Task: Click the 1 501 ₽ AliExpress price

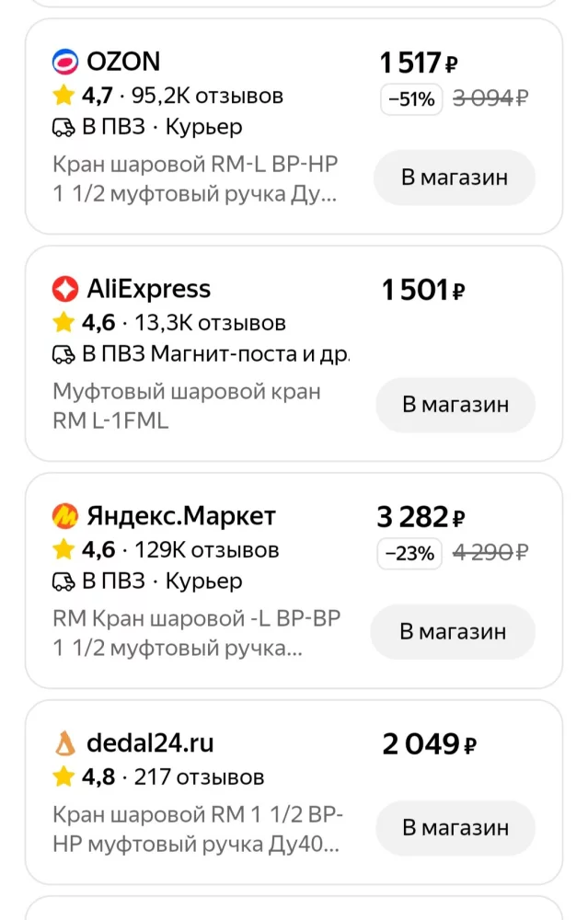Action: click(423, 290)
